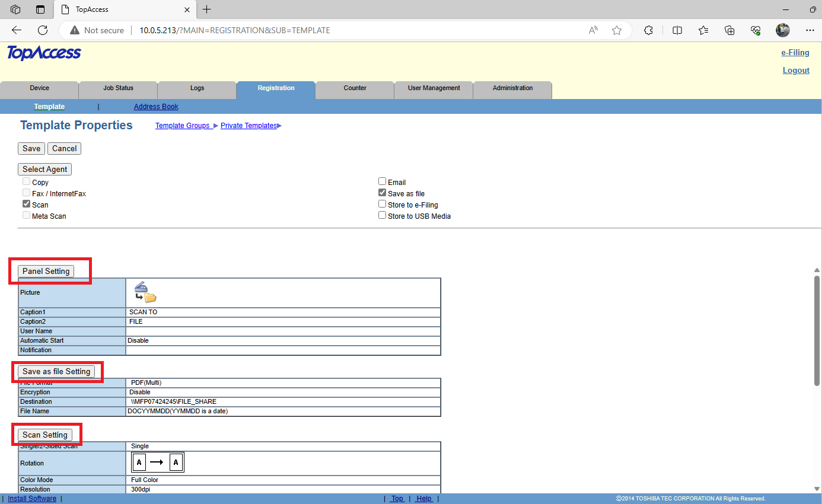Open browser extensions puzzle icon
Viewport: 822px width, 504px height.
[x=648, y=30]
